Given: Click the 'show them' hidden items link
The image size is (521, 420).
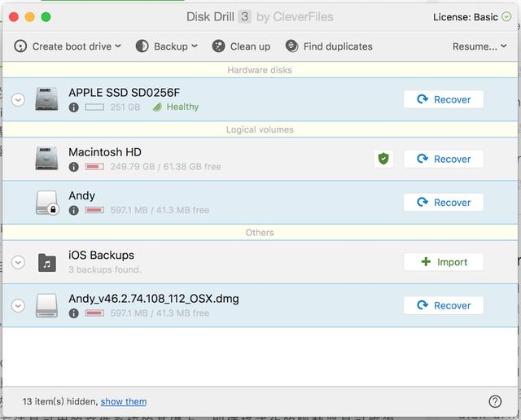Looking at the screenshot, I should (x=124, y=401).
